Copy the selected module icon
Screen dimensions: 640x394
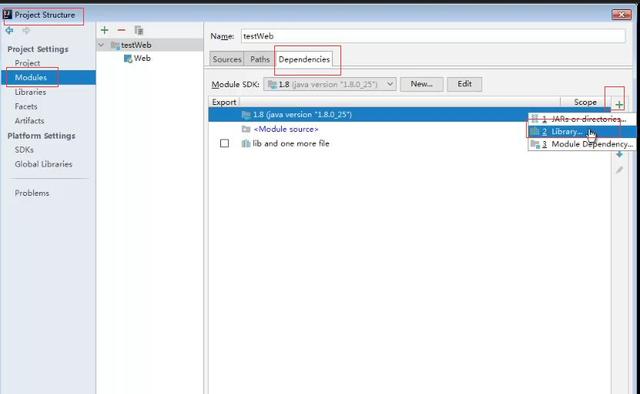click(x=139, y=30)
